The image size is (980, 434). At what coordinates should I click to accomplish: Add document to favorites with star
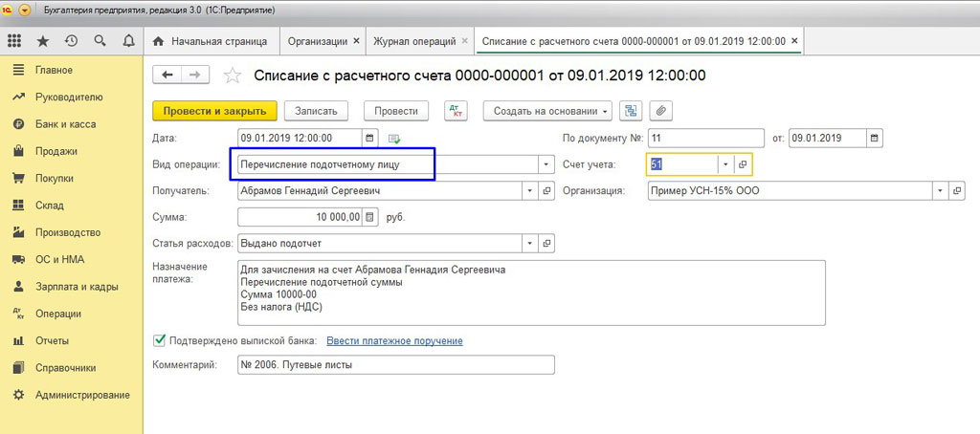(232, 76)
